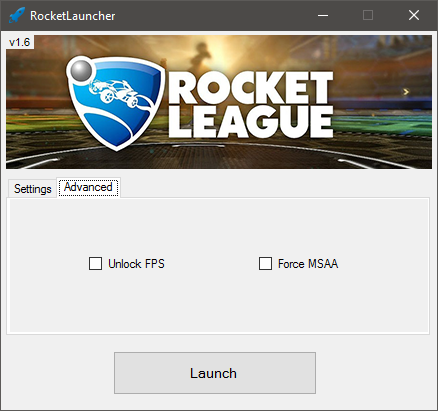
Task: Click the RocketLauncher window title text
Action: pos(73,16)
